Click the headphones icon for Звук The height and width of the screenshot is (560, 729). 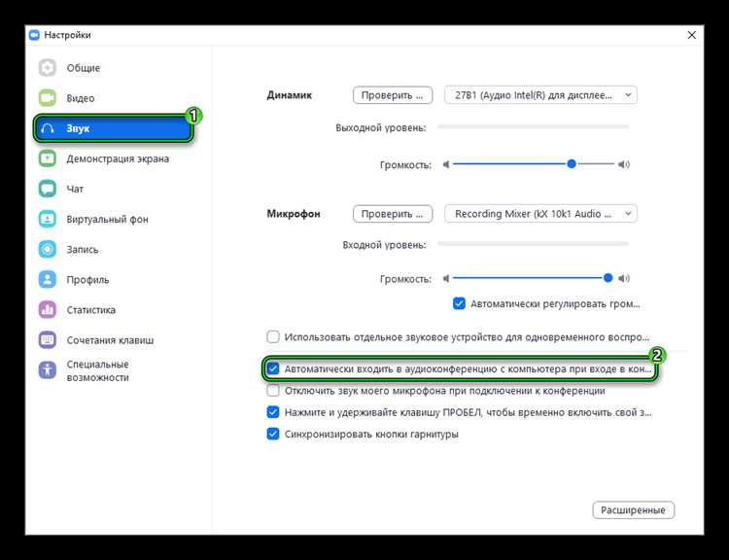coord(48,128)
